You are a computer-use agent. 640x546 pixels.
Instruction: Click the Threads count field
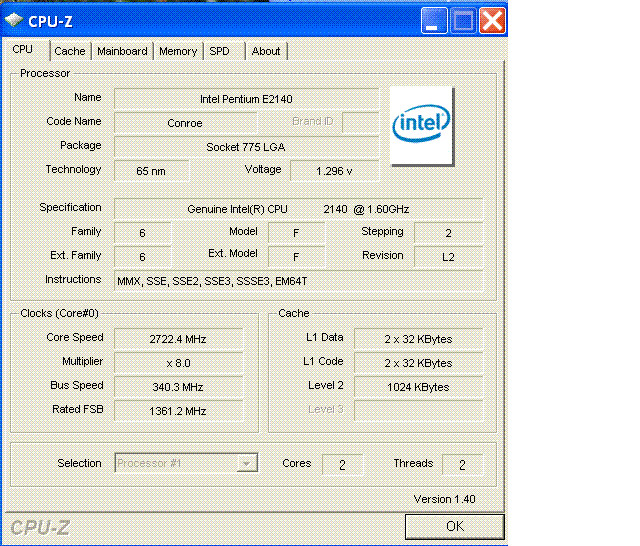pyautogui.click(x=462, y=465)
